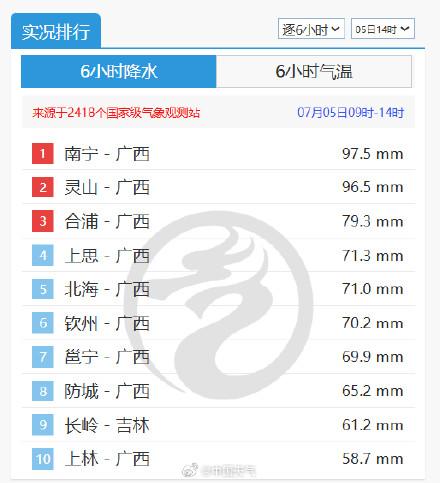440x483 pixels.
Task: Click the 71.0 mm rainfall value
Action: coord(373,289)
